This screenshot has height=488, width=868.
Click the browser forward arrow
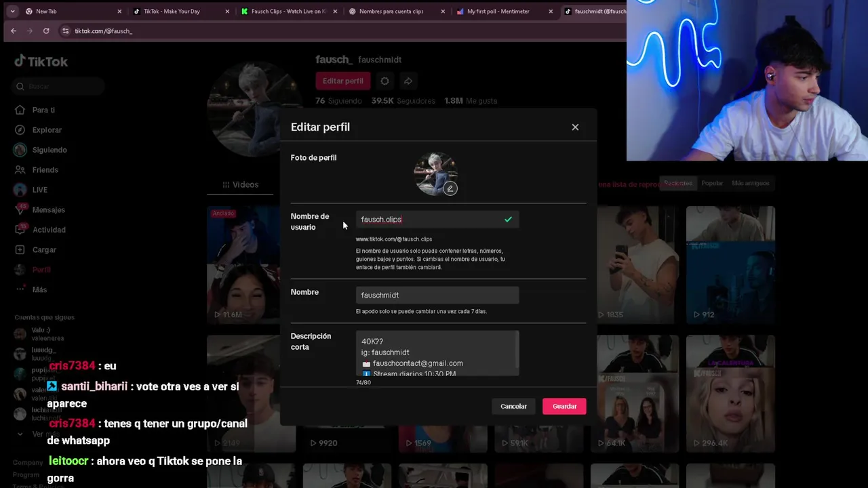pyautogui.click(x=30, y=30)
